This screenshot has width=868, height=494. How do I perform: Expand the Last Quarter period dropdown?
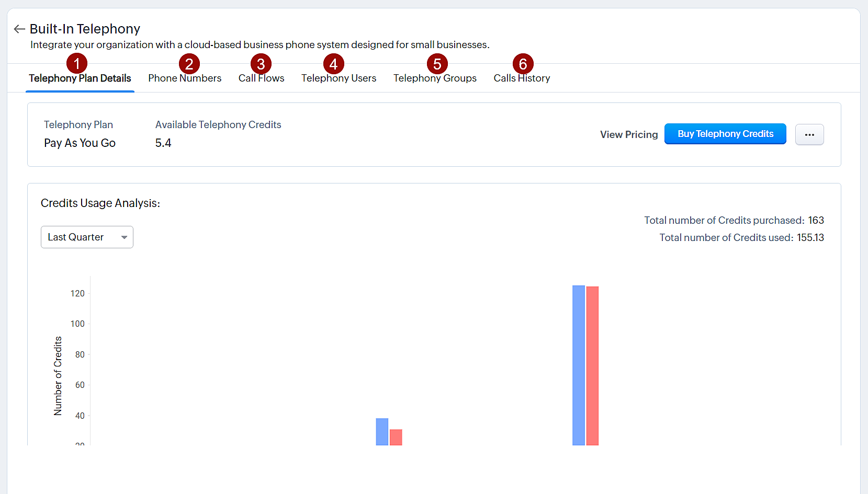click(87, 237)
